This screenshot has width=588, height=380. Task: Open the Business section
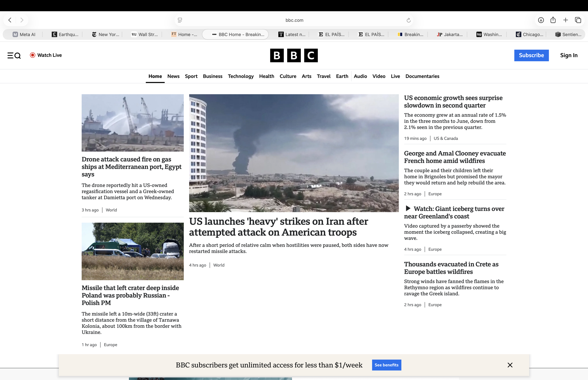(212, 76)
